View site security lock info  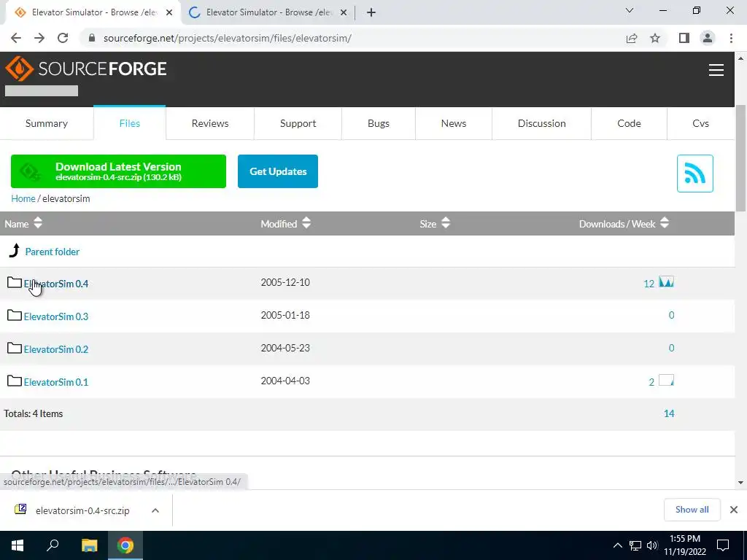92,38
